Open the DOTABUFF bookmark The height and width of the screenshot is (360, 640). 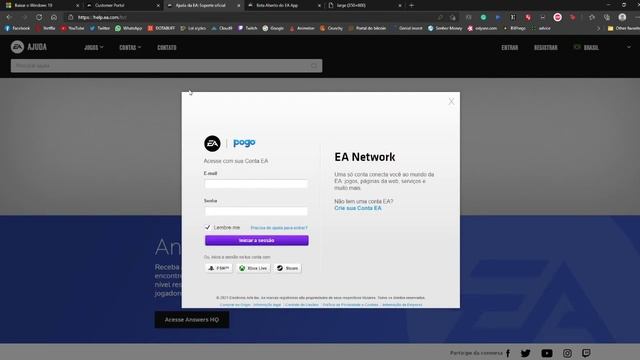(161, 28)
